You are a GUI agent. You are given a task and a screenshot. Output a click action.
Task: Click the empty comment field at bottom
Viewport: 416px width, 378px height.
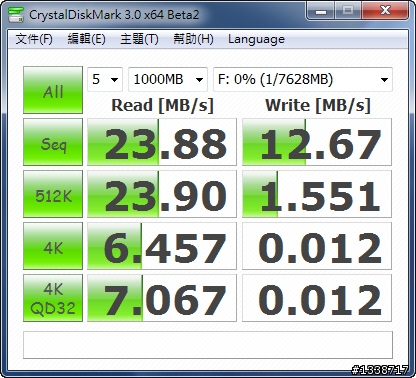pyautogui.click(x=208, y=345)
